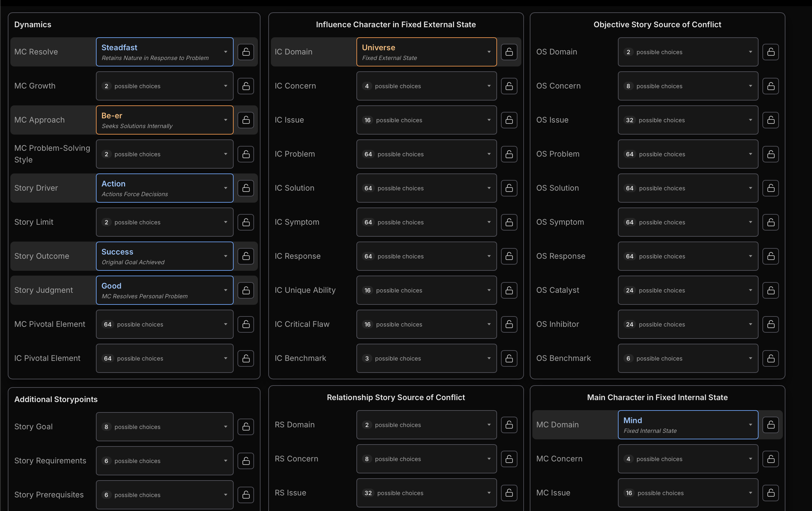The height and width of the screenshot is (511, 812).
Task: Lock the Story Goal storypoint
Action: click(x=246, y=427)
